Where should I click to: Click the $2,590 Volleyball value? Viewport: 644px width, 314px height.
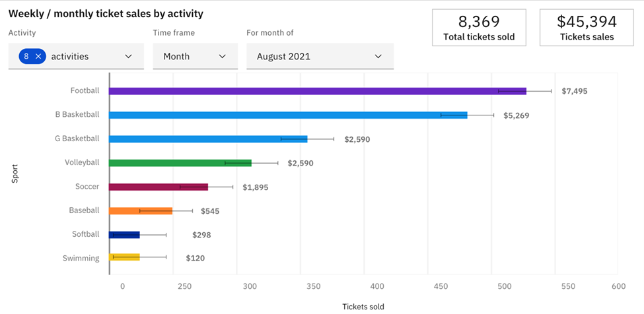pos(301,163)
